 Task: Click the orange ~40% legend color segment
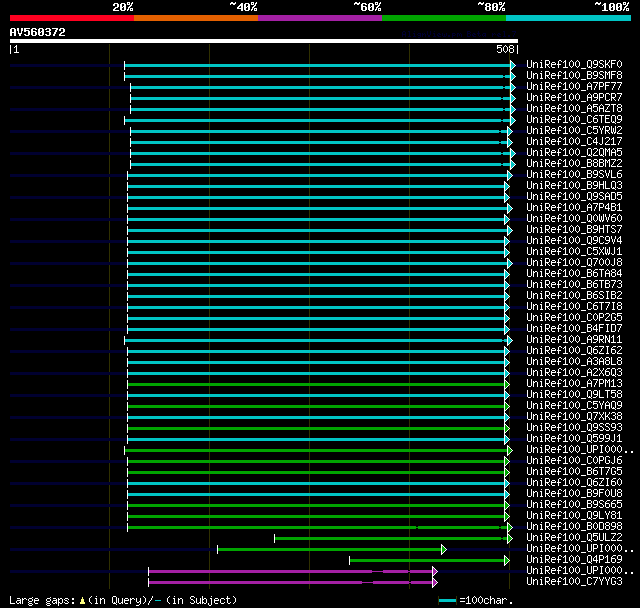pyautogui.click(x=195, y=18)
